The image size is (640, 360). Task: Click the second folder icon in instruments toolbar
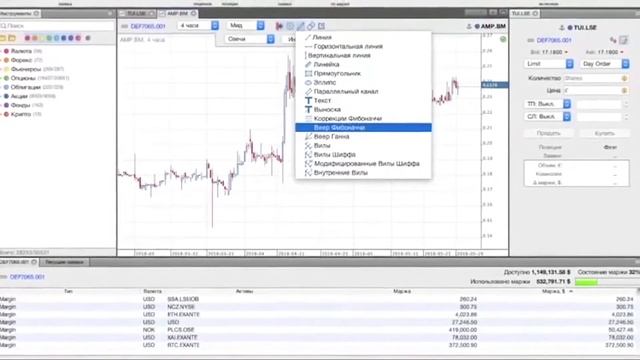coord(12,38)
